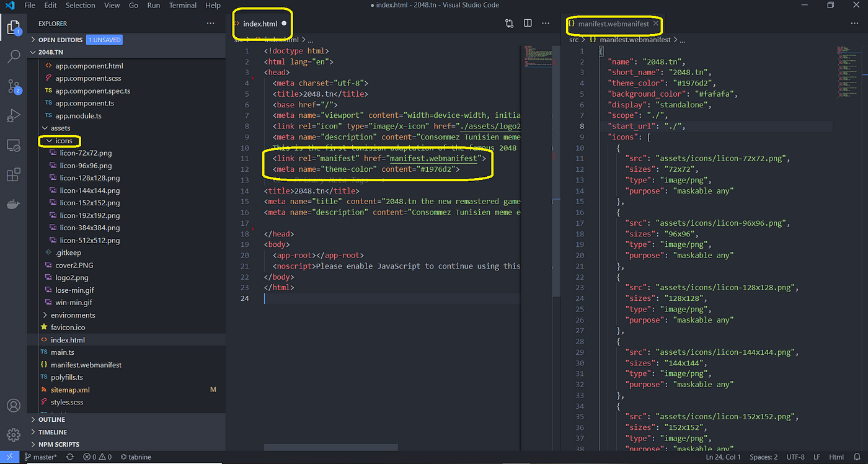Click the 1 UNSAVED badge

[x=104, y=40]
